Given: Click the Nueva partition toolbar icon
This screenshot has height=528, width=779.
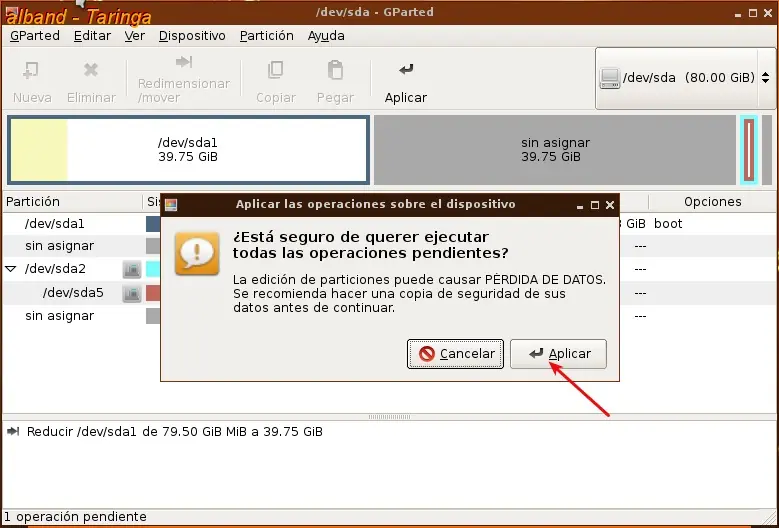Looking at the screenshot, I should coord(31,71).
